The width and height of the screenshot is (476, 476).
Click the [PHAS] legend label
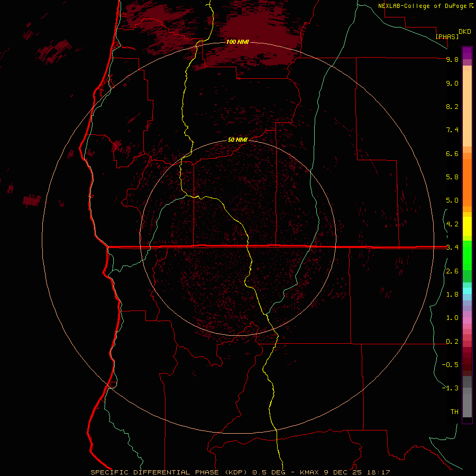(447, 36)
